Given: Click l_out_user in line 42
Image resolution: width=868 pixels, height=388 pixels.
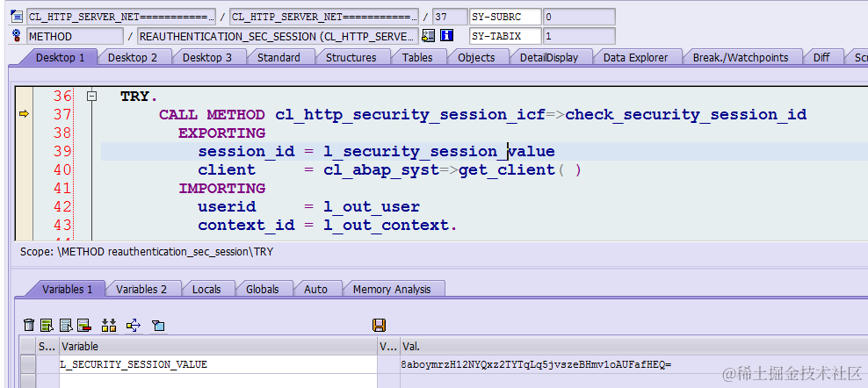Looking at the screenshot, I should [x=372, y=207].
